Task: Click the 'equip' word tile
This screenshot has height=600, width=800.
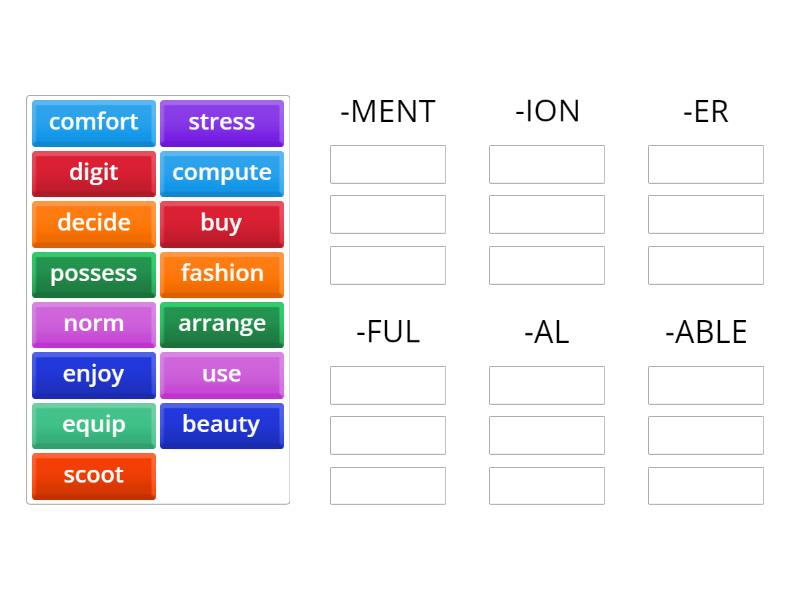Action: [93, 425]
